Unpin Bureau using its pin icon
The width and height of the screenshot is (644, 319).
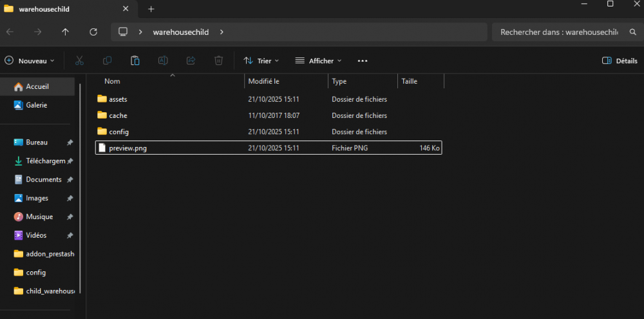70,142
